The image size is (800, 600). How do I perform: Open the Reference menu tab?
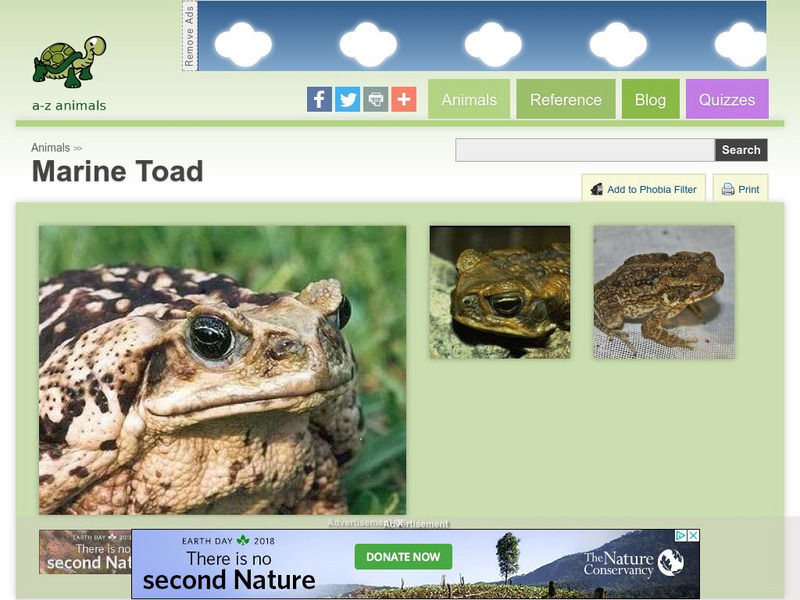pos(566,99)
